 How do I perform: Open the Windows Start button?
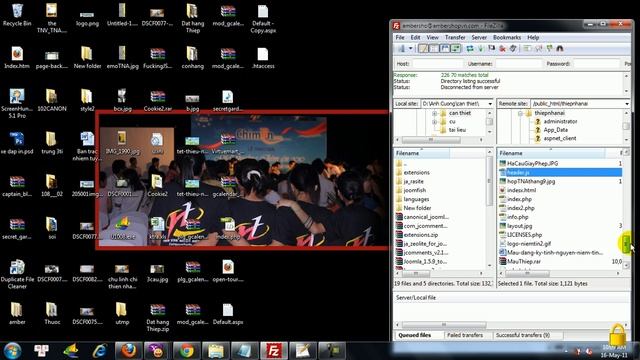(x=13, y=351)
